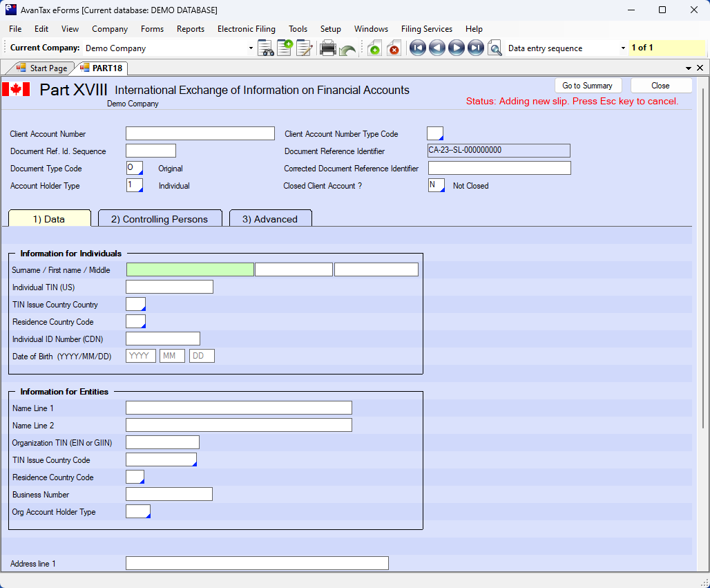Image resolution: width=710 pixels, height=588 pixels.
Task: Click the printer icon in toolbar
Action: [328, 48]
